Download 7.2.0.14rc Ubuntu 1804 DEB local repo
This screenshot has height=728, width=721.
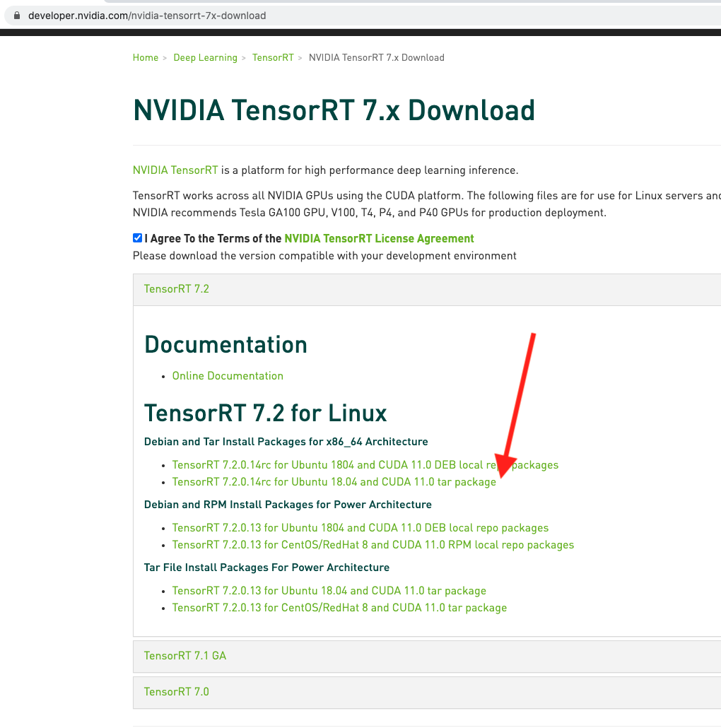[x=365, y=465]
